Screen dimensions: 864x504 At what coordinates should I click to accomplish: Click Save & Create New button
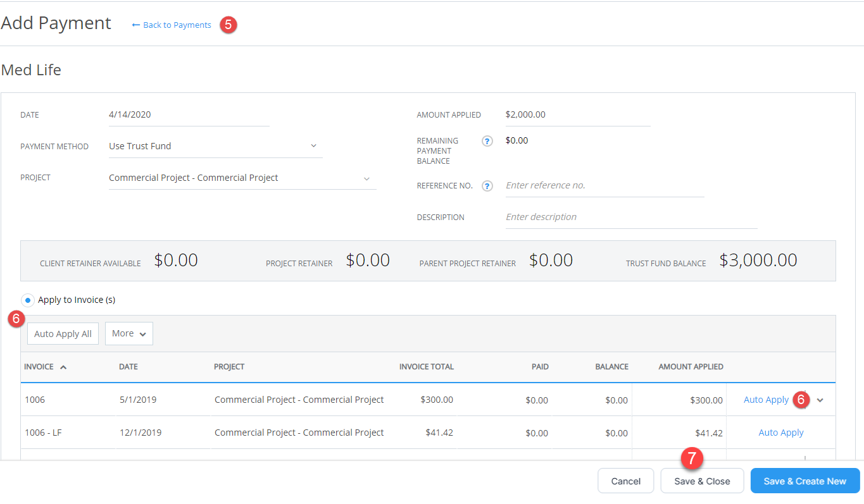tap(805, 481)
